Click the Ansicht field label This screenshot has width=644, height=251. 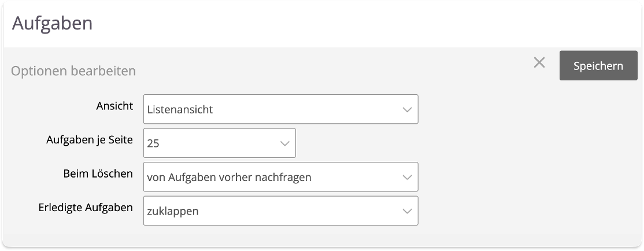pyautogui.click(x=114, y=106)
